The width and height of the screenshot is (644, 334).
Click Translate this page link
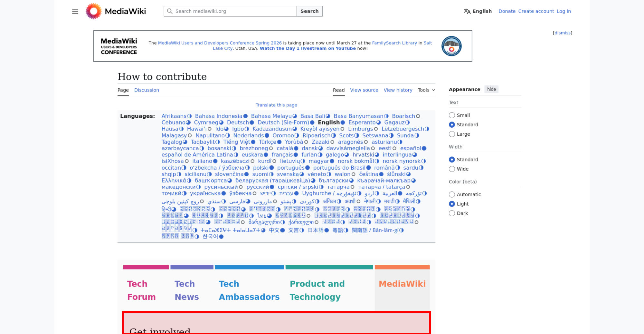(x=276, y=105)
